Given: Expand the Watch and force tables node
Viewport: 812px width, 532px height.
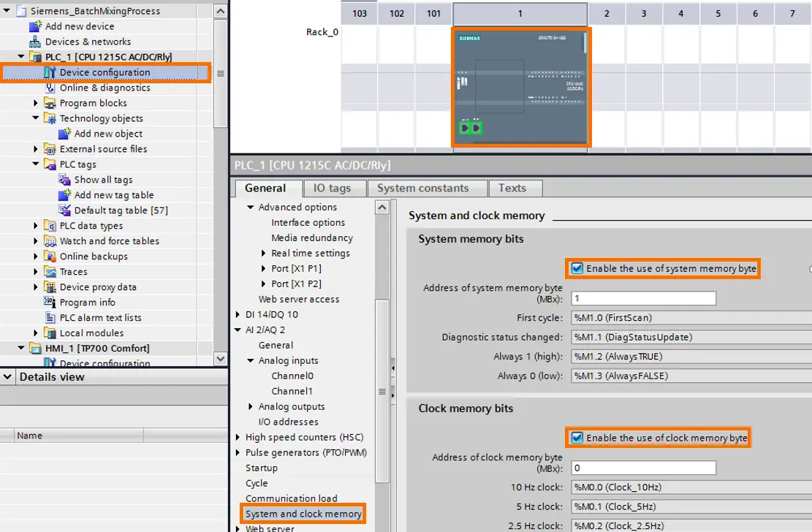Looking at the screenshot, I should [x=35, y=241].
